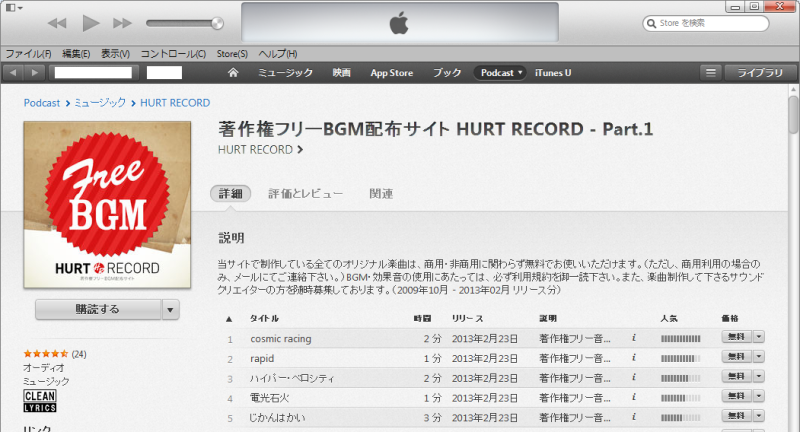Viewport: 800px width, 432px height.
Task: Adjust the volume slider knob
Action: [x=217, y=23]
